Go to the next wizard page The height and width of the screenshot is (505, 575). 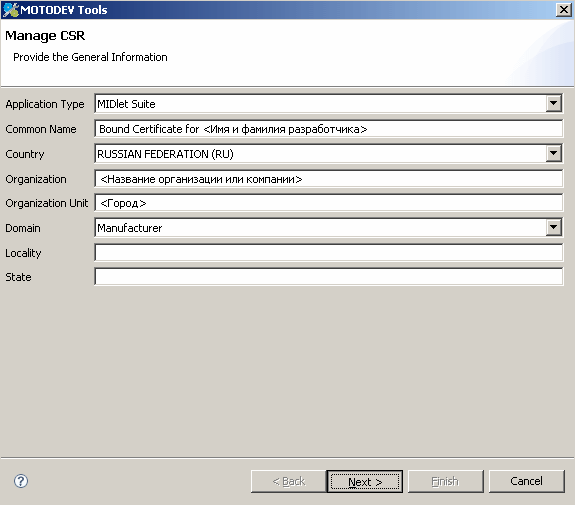pyautogui.click(x=365, y=481)
